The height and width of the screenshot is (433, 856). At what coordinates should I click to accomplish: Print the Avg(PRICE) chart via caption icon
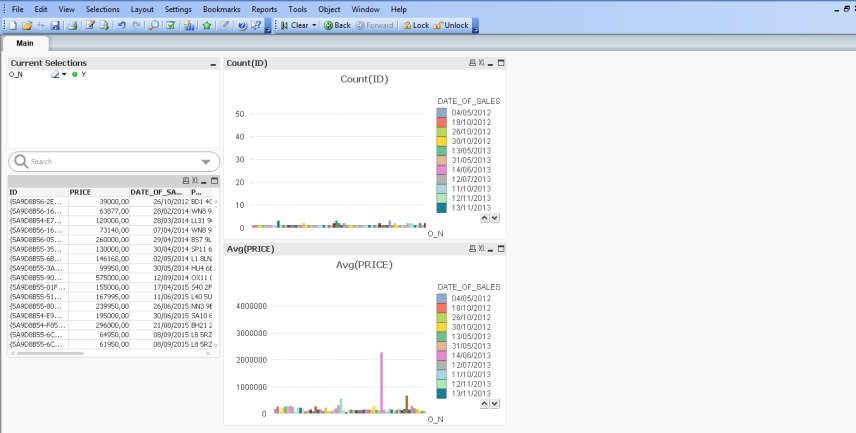click(x=472, y=249)
